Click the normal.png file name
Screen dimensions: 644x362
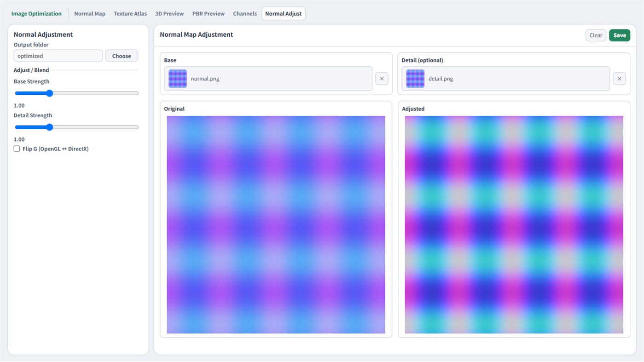pyautogui.click(x=205, y=79)
